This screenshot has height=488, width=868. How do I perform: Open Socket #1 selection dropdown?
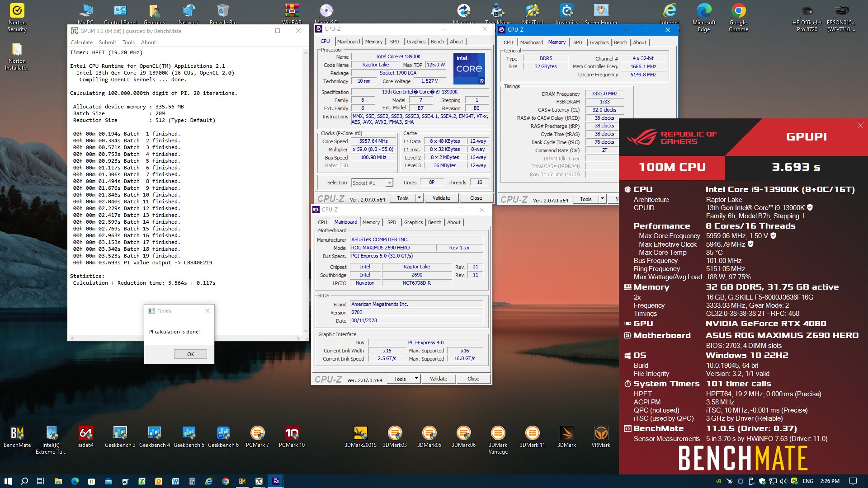[372, 183]
